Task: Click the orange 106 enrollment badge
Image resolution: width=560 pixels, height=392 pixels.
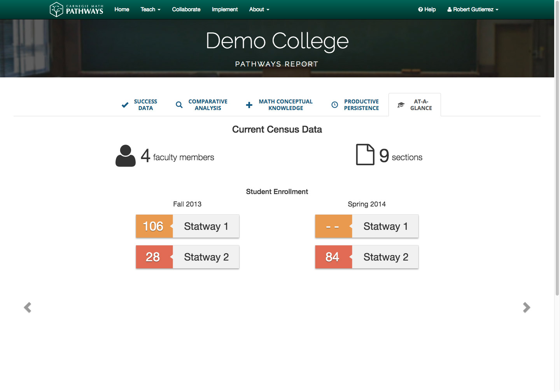Action: [x=154, y=226]
